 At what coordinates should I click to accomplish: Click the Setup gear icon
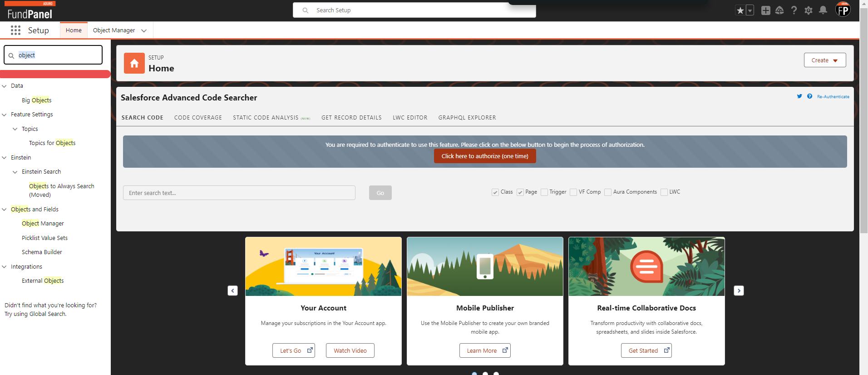pyautogui.click(x=809, y=10)
